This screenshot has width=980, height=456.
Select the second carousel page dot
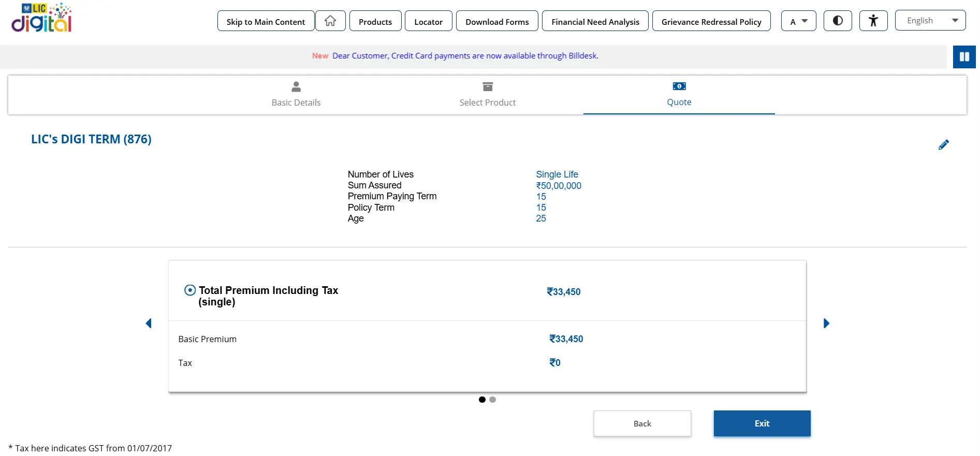(492, 400)
